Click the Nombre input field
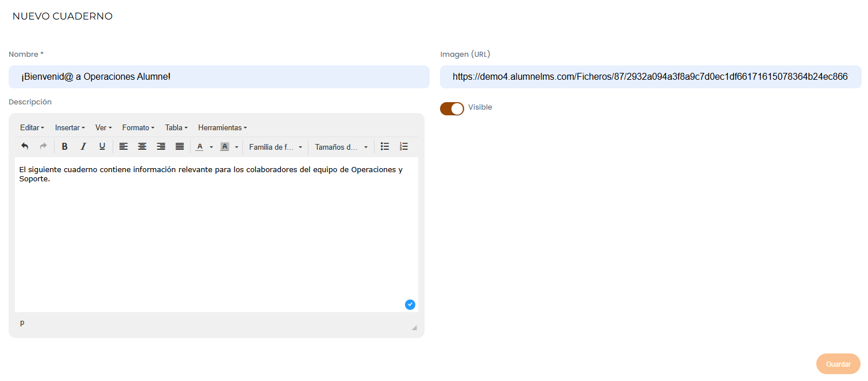868x381 pixels. point(219,77)
